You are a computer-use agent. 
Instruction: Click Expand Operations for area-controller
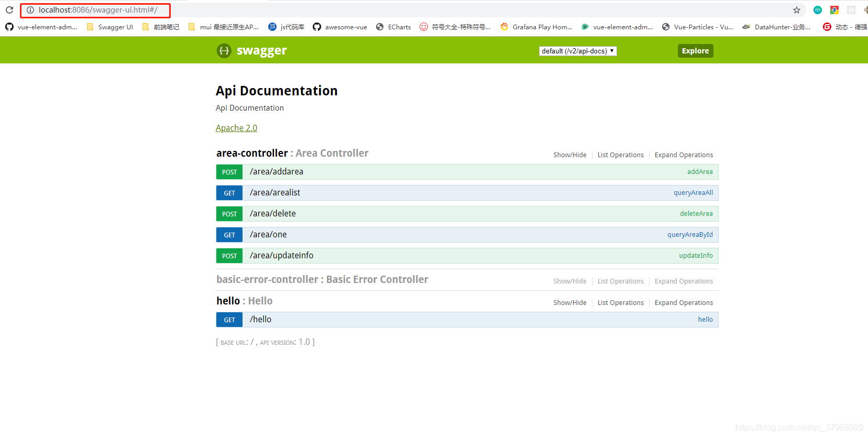(684, 155)
